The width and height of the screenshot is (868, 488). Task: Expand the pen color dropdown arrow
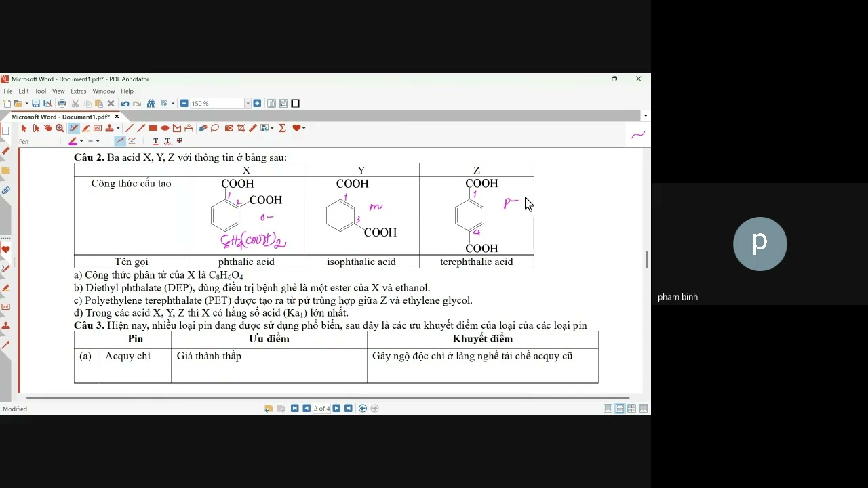(81, 141)
